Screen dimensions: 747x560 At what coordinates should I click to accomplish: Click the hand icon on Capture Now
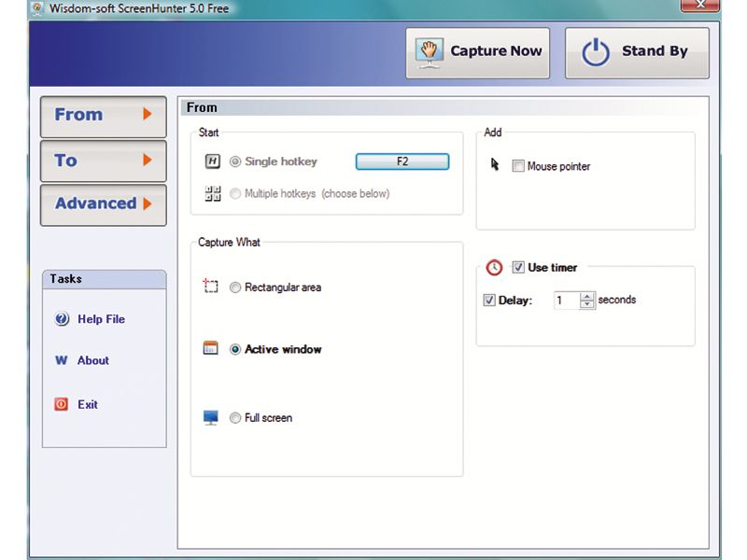[430, 52]
